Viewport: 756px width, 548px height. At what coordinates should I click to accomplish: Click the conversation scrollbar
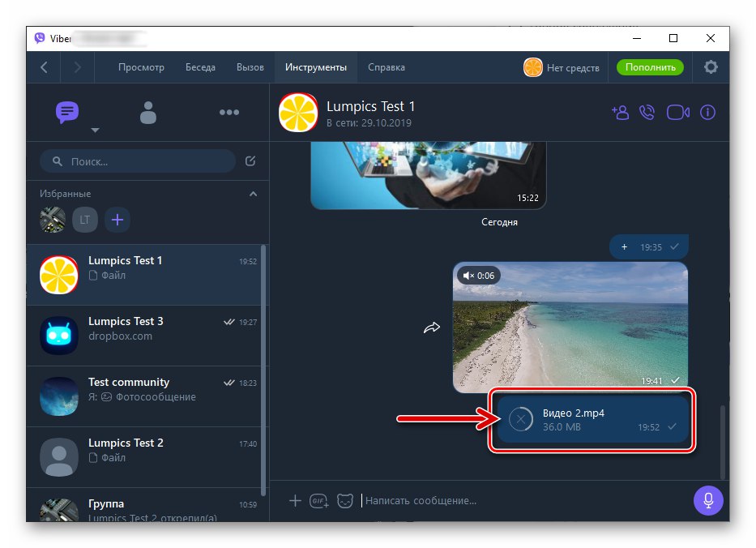click(722, 443)
